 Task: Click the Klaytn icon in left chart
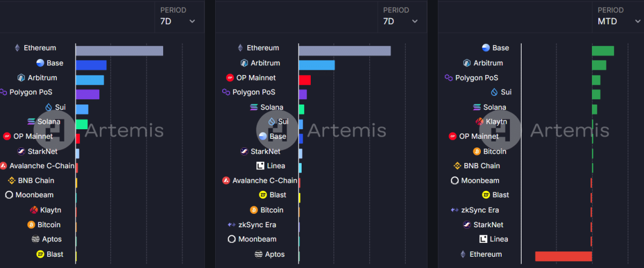pos(34,210)
